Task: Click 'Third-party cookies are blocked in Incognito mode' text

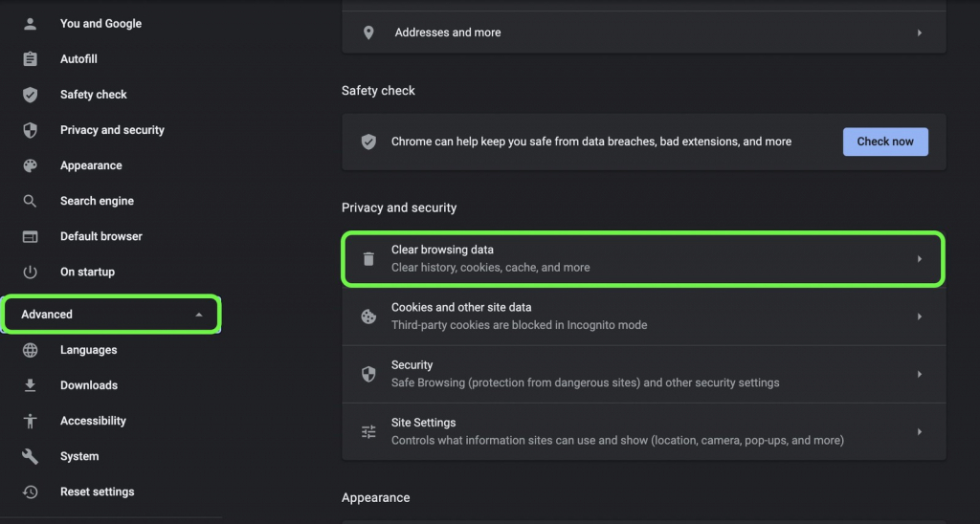Action: (x=520, y=325)
